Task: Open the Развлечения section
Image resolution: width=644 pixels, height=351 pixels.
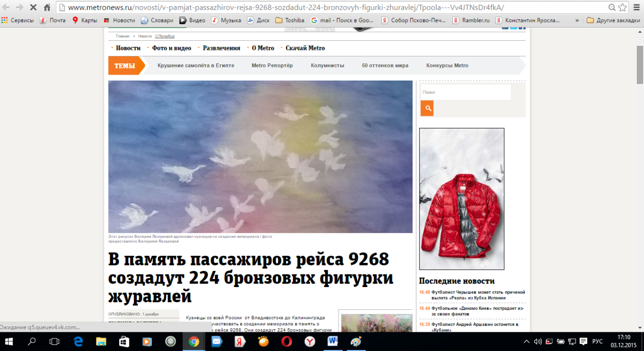Action: (x=221, y=48)
